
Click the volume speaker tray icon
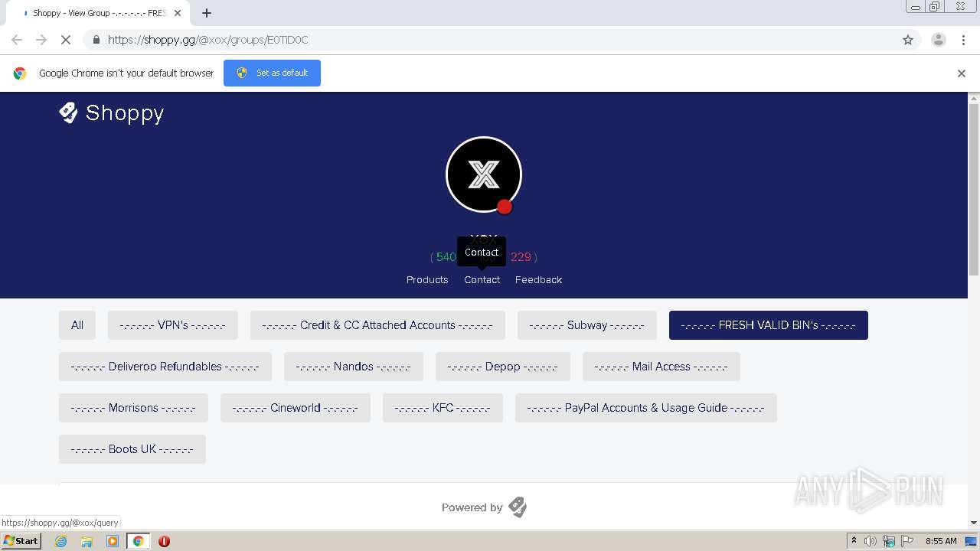coord(871,541)
